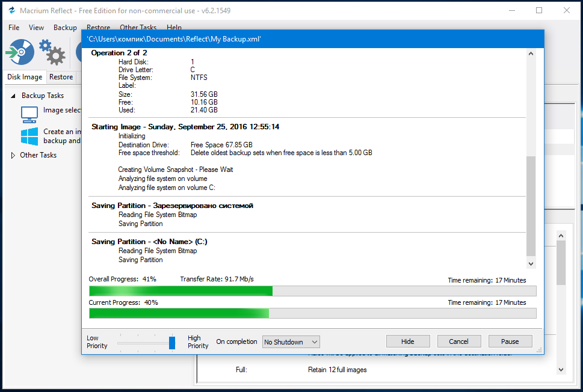This screenshot has height=392, width=583.
Task: Click the backup log scrollbar thumb
Action: pos(531,206)
